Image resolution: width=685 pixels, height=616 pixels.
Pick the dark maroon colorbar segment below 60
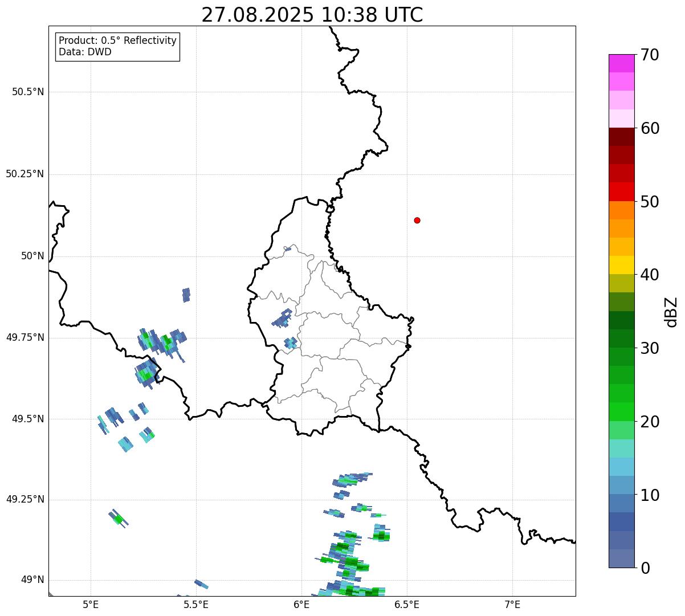621,137
